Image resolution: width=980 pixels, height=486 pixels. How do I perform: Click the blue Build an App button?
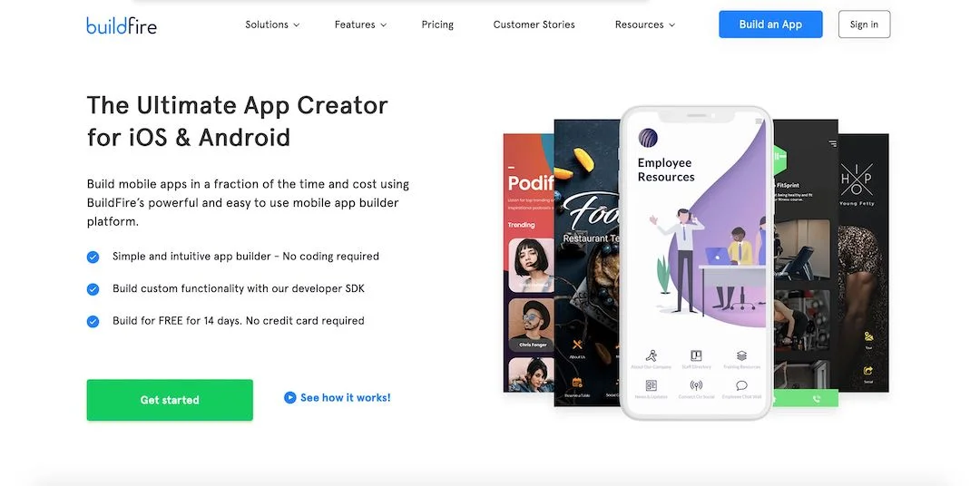(770, 24)
